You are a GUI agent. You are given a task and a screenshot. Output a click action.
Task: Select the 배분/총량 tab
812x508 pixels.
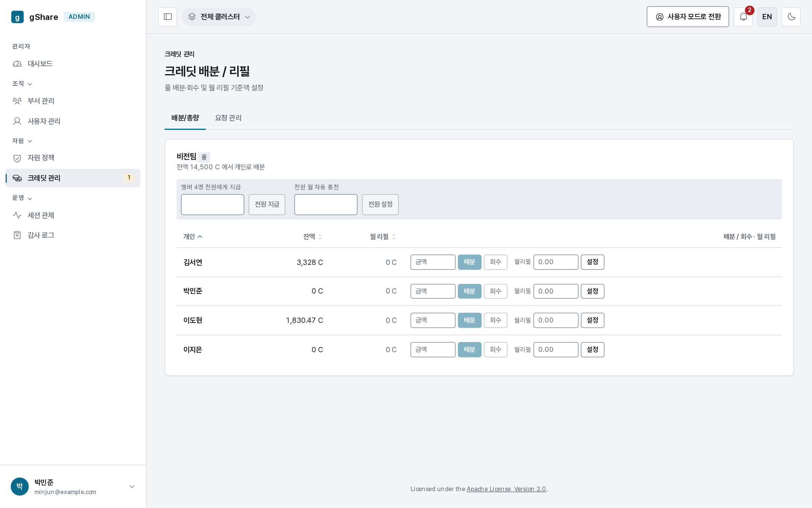tap(185, 118)
